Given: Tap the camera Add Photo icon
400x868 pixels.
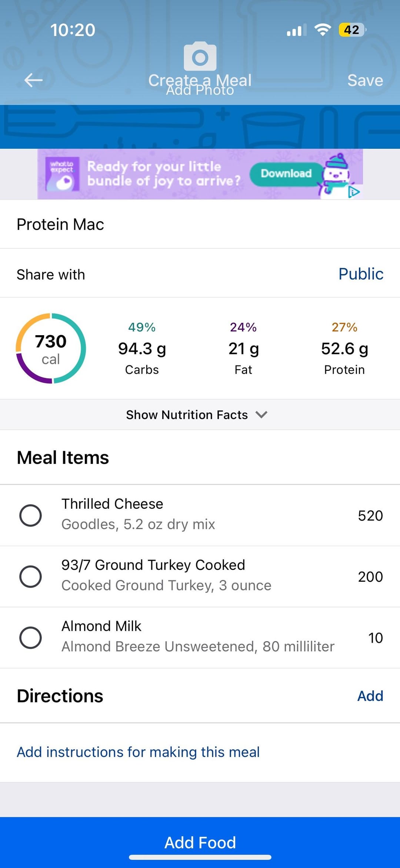Looking at the screenshot, I should pyautogui.click(x=200, y=57).
